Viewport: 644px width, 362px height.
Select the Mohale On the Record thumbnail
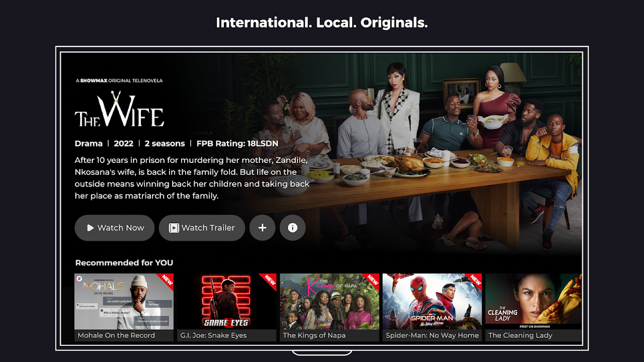(x=124, y=307)
